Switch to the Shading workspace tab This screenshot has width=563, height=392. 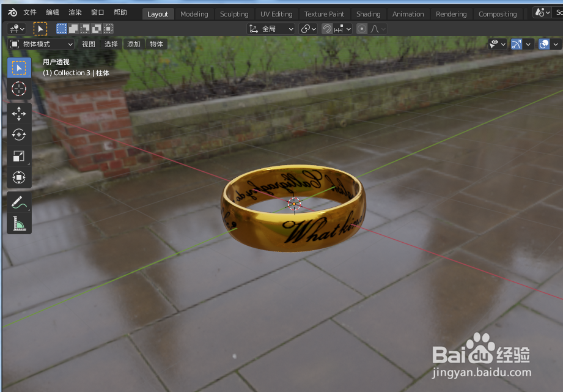[x=369, y=14]
